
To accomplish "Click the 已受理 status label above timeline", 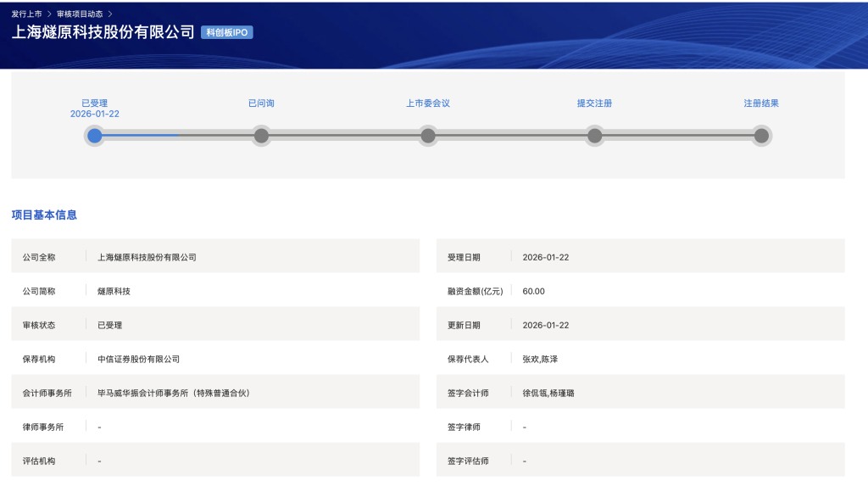I will (x=94, y=103).
